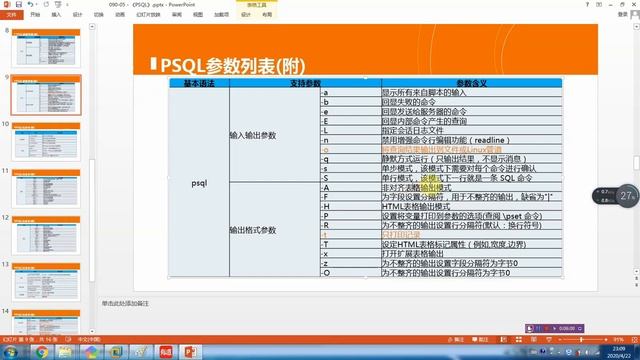
Task: Click the slide editor scroll-up arrow
Action: point(636,27)
